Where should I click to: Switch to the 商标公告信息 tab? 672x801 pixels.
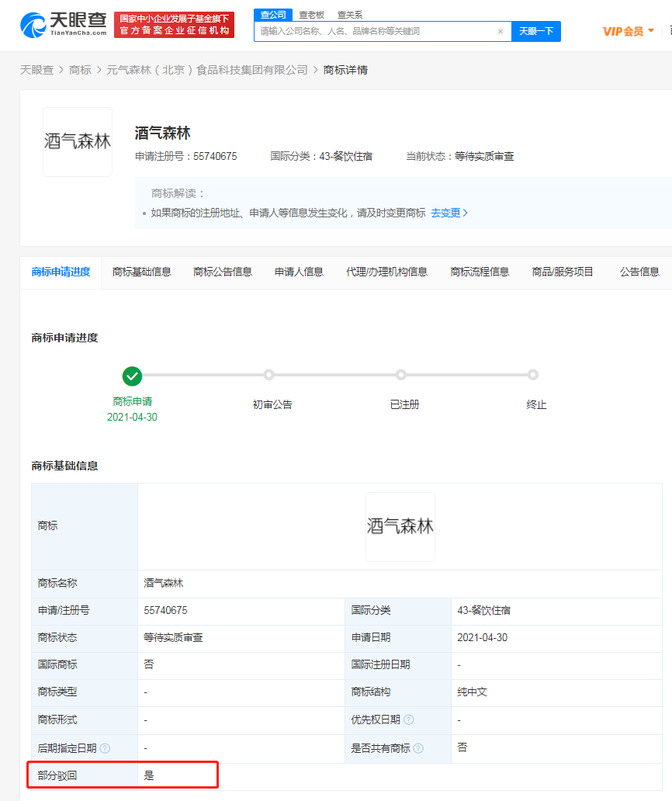[223, 272]
